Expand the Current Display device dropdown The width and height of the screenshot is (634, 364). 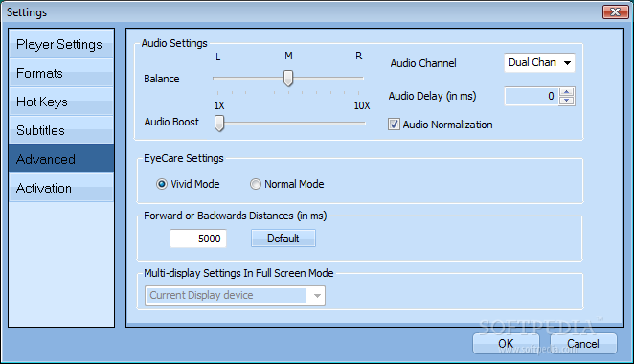[x=235, y=295]
